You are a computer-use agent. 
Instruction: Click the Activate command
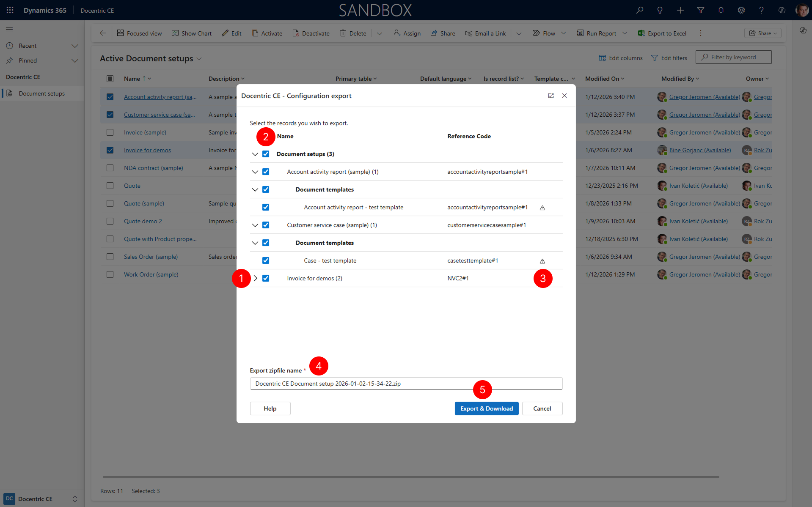point(267,33)
